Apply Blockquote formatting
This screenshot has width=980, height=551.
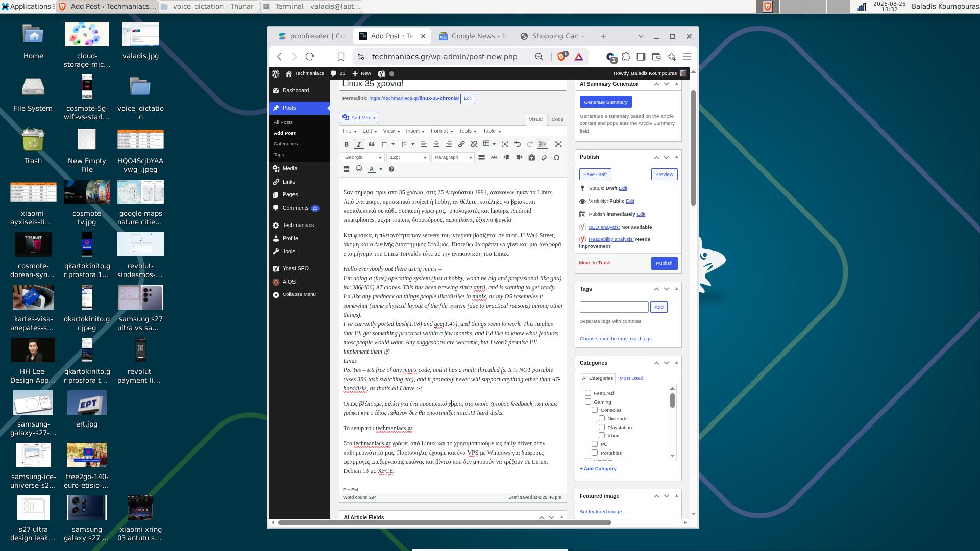pos(372,144)
